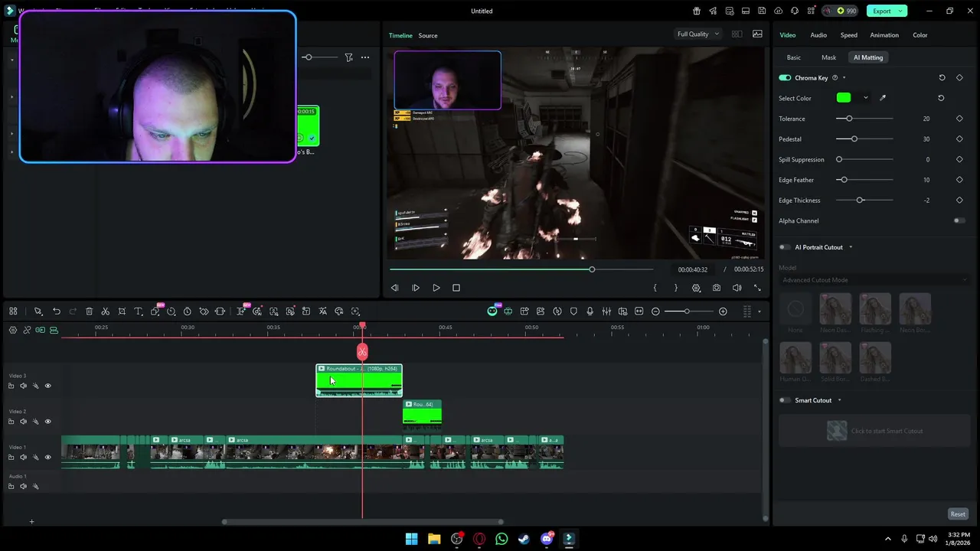Open the Export dropdown arrow
This screenshot has height=551, width=980.
point(902,11)
